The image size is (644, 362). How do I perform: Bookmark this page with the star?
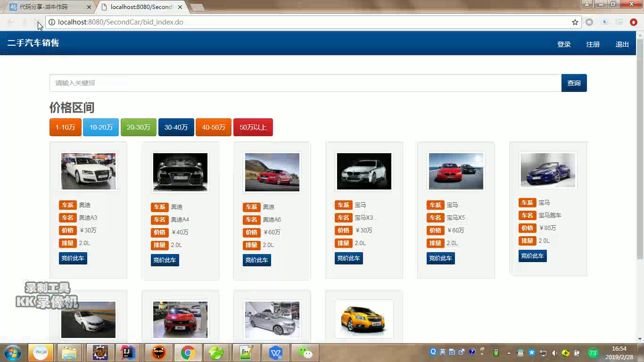click(x=575, y=22)
